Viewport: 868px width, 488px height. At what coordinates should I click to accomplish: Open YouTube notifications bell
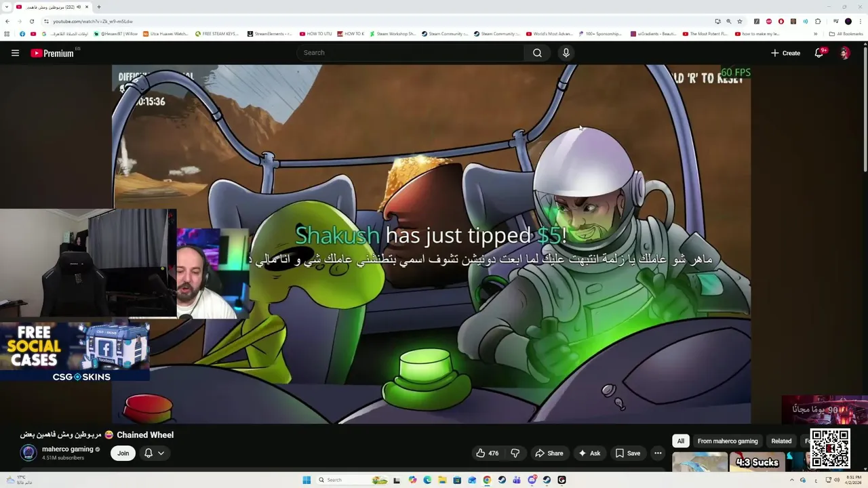pyautogui.click(x=819, y=53)
